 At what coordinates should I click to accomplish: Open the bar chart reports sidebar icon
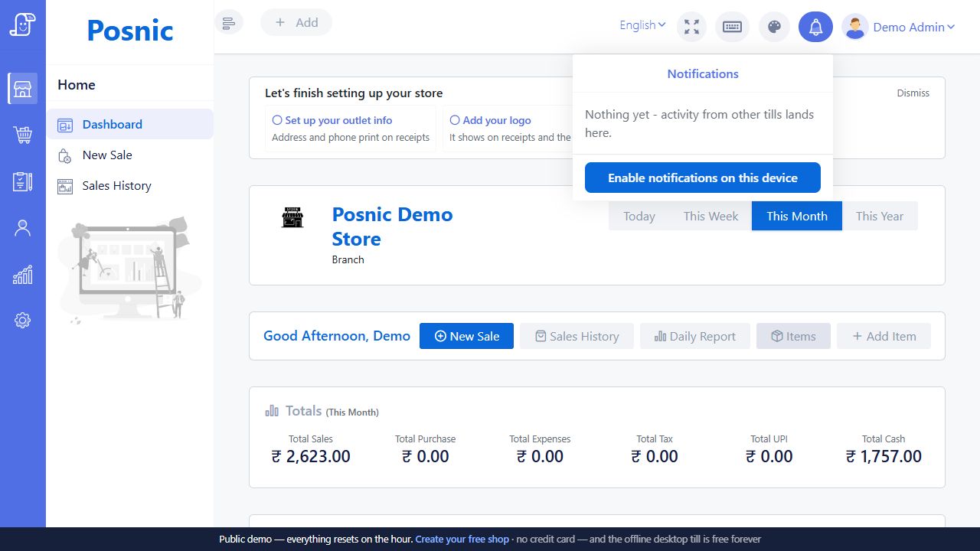pyautogui.click(x=23, y=275)
